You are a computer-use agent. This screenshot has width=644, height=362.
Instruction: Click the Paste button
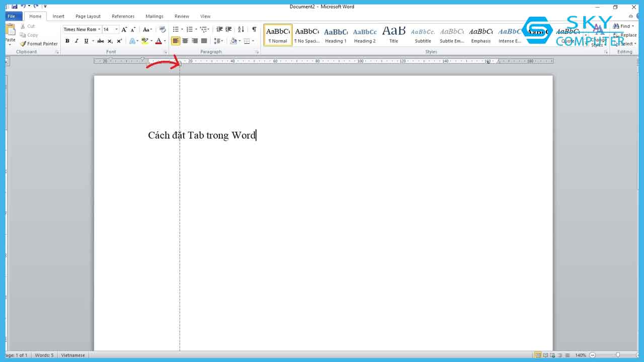click(x=11, y=34)
